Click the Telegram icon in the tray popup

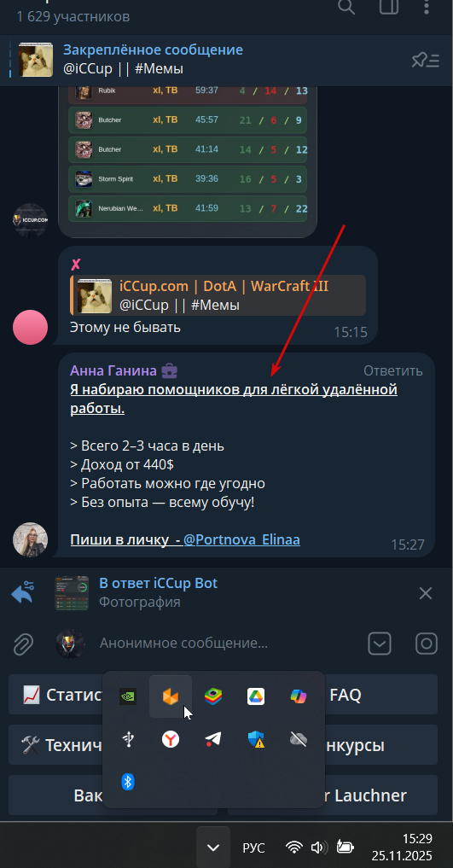pyautogui.click(x=213, y=739)
